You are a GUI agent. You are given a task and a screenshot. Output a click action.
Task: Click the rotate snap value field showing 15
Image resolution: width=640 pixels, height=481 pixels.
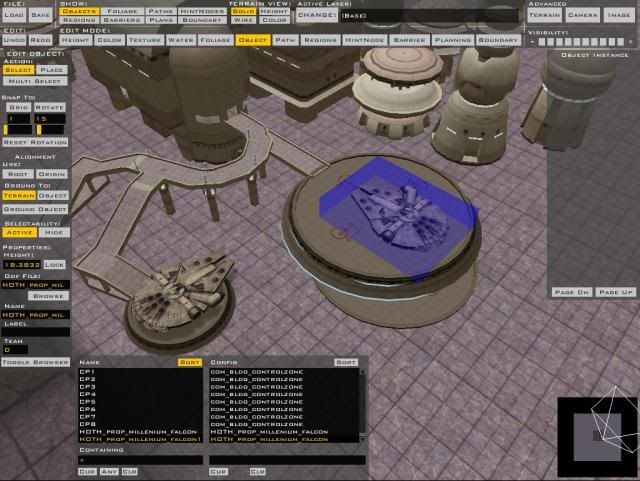point(49,119)
